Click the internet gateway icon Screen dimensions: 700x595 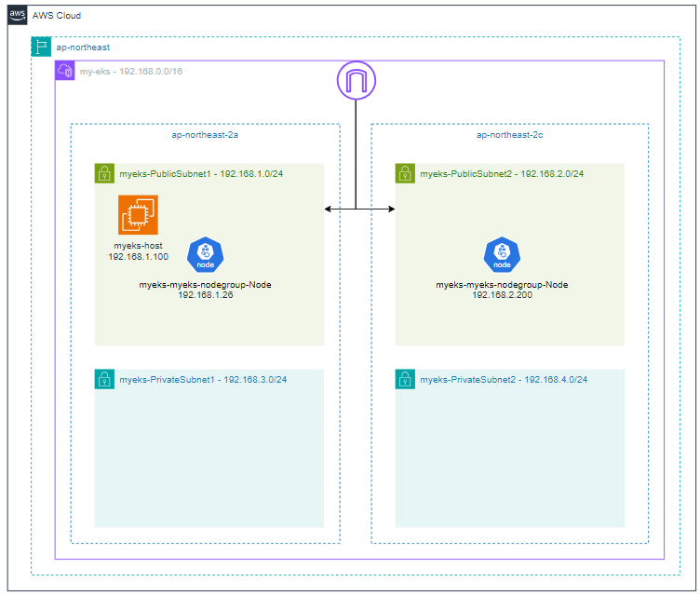click(357, 80)
